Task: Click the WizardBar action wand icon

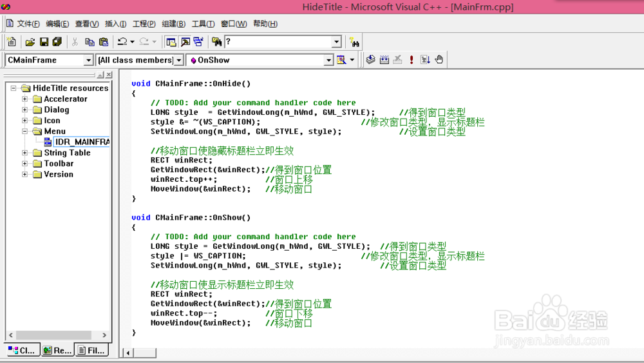Action: click(x=341, y=60)
